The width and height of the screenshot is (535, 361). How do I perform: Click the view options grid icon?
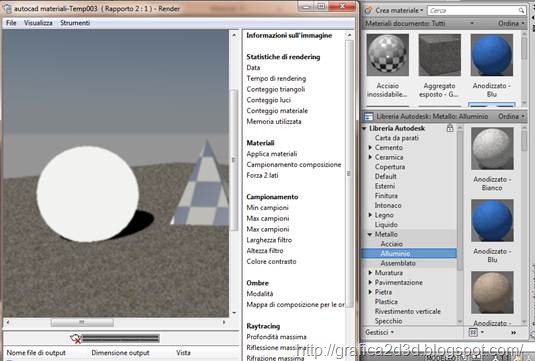(x=473, y=332)
